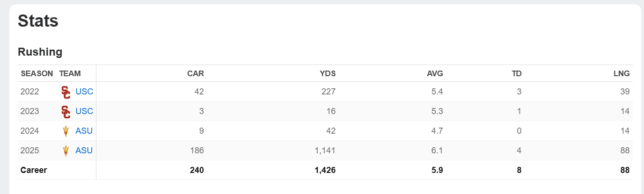Sort by the YDS column header

pyautogui.click(x=327, y=73)
